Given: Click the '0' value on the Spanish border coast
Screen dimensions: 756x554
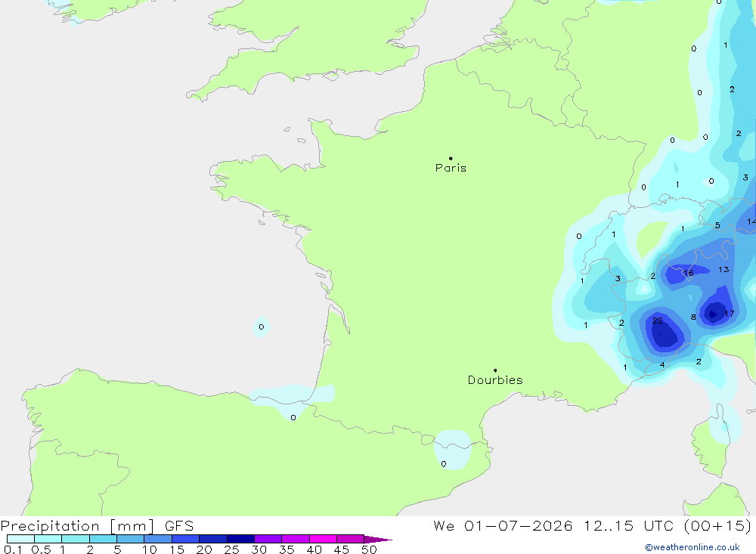Looking at the screenshot, I should pyautogui.click(x=293, y=417).
